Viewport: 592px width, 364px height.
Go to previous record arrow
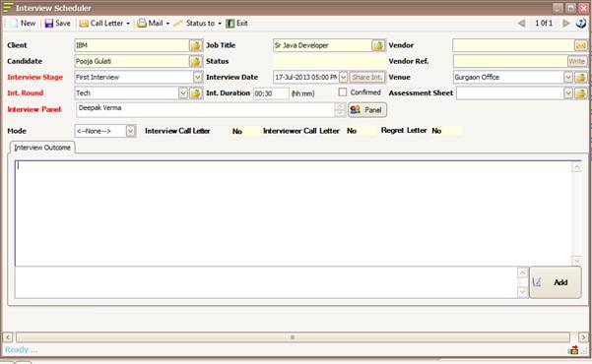coord(522,24)
